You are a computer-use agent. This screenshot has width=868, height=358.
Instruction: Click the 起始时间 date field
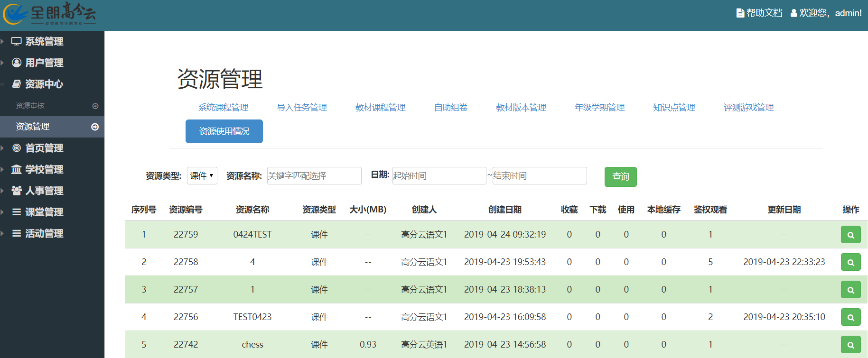[x=439, y=176]
